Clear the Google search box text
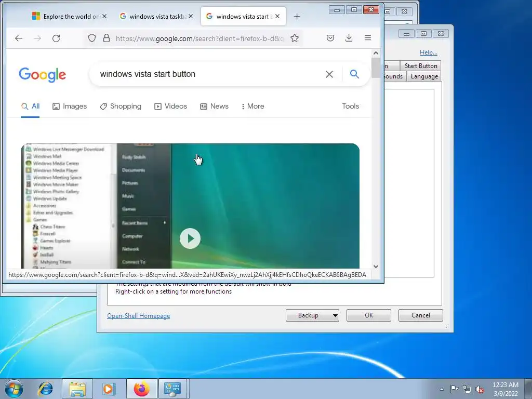 (329, 74)
